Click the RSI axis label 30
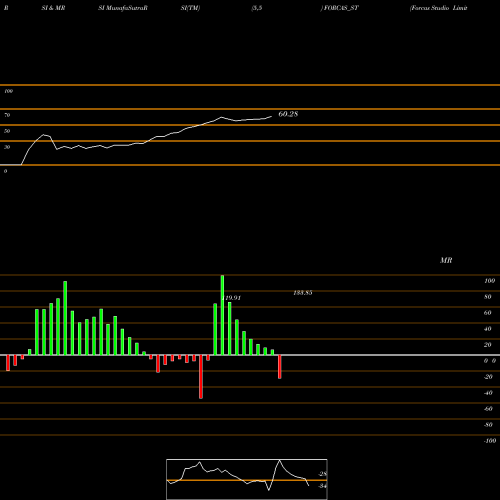Viewport: 500px width, 500px height. (7, 147)
